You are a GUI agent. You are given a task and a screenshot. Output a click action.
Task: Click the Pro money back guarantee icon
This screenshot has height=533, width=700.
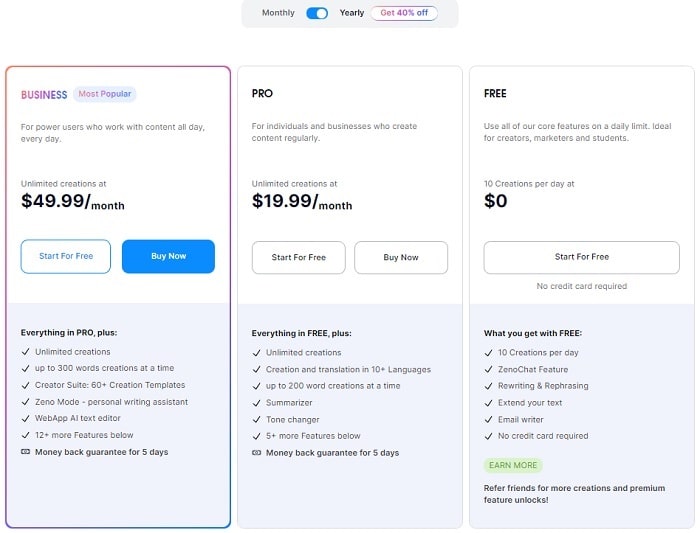coord(257,453)
